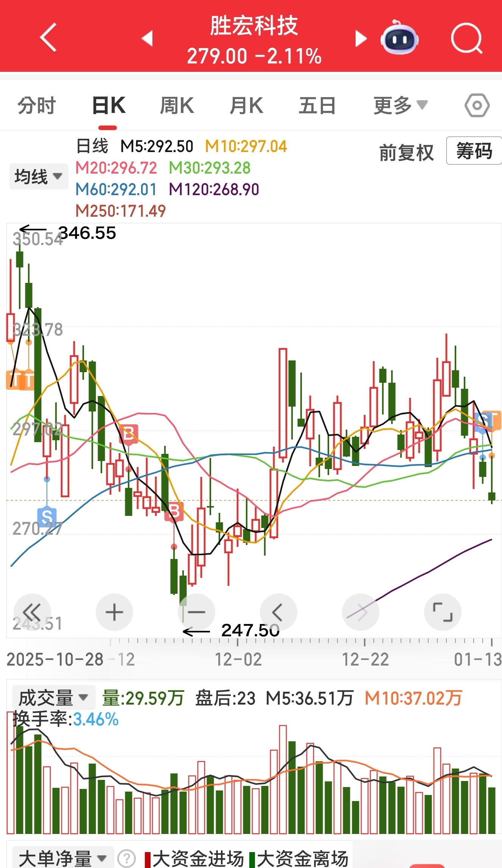The width and height of the screenshot is (502, 868).
Task: Tap M20:296.72 moving average value
Action: (116, 168)
